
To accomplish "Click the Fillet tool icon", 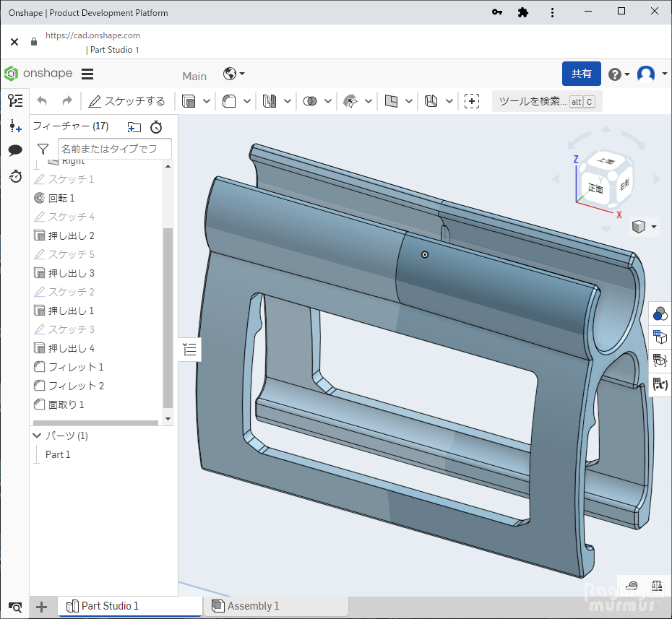I will pyautogui.click(x=229, y=101).
